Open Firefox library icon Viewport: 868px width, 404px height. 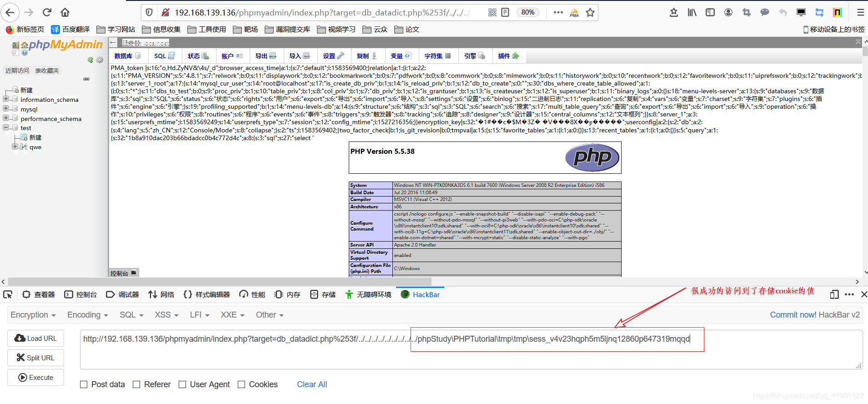click(692, 12)
